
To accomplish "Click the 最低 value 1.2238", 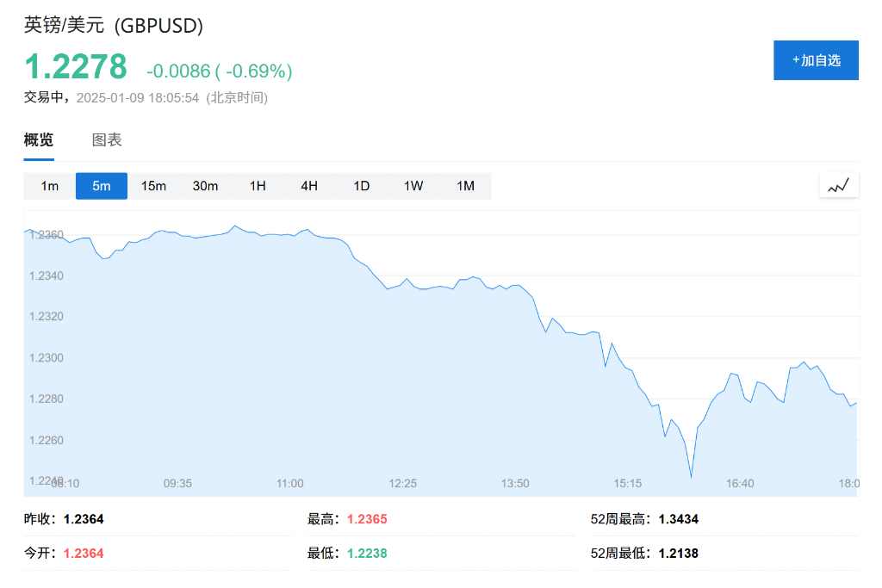I will (x=367, y=554).
